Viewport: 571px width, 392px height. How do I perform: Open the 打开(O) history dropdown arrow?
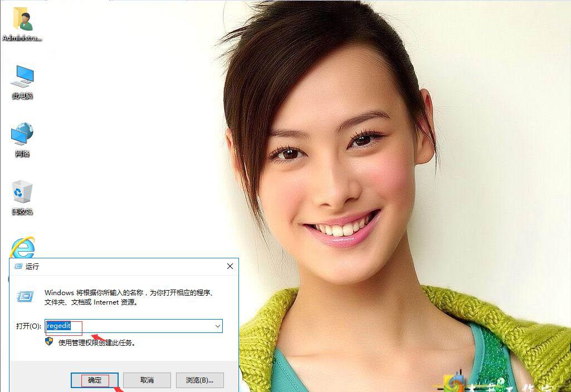[218, 326]
